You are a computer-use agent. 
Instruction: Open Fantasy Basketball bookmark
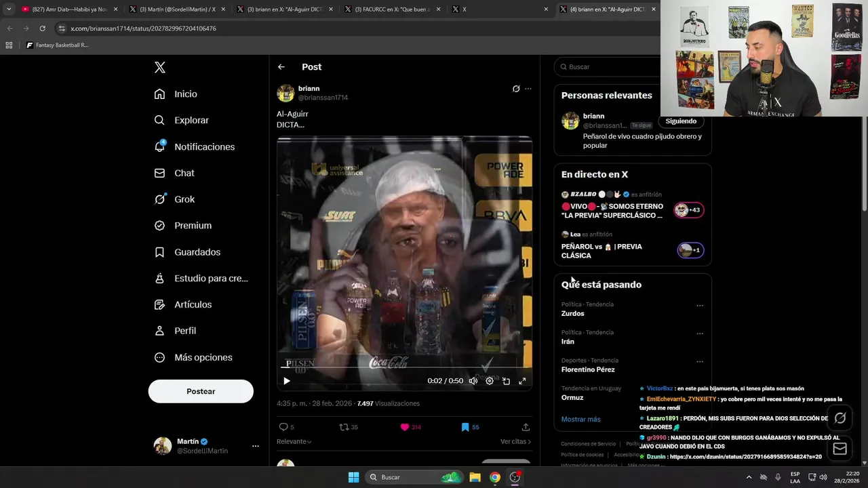pyautogui.click(x=57, y=45)
